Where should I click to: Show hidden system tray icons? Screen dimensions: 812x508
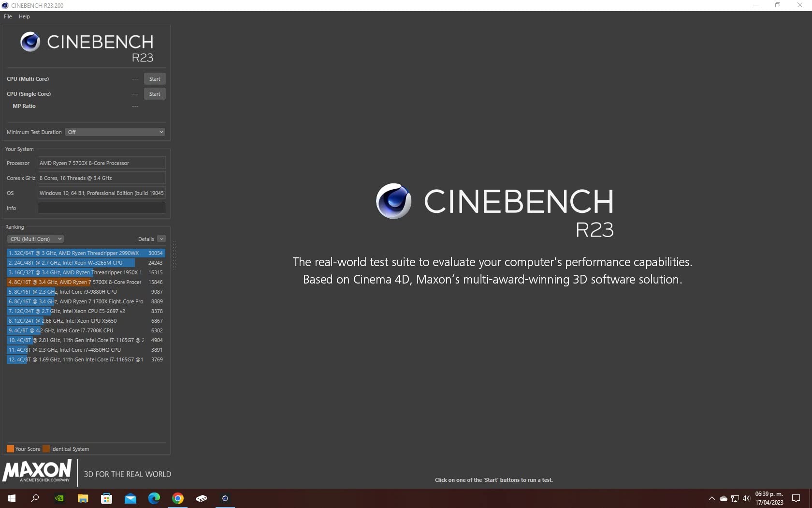[711, 498]
